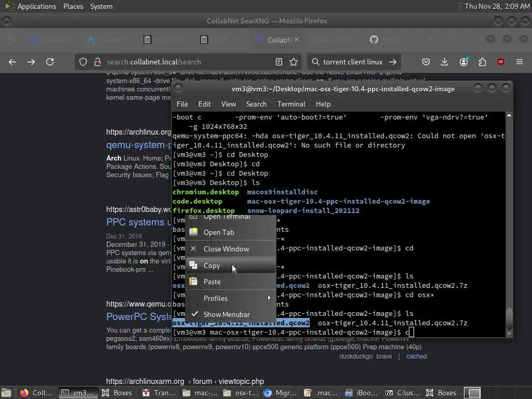Open the terminal File menu

coord(182,104)
